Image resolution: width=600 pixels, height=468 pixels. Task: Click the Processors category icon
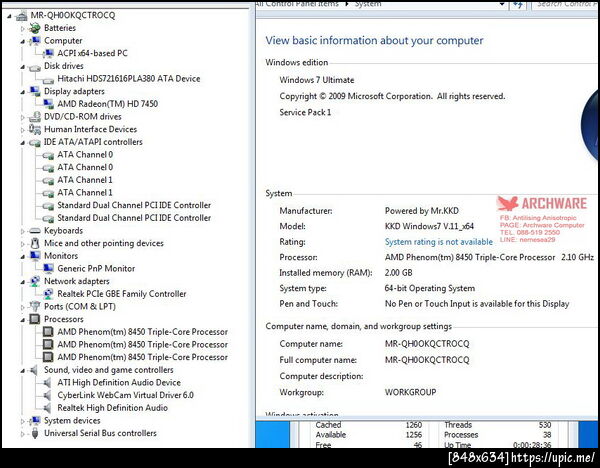pos(35,319)
